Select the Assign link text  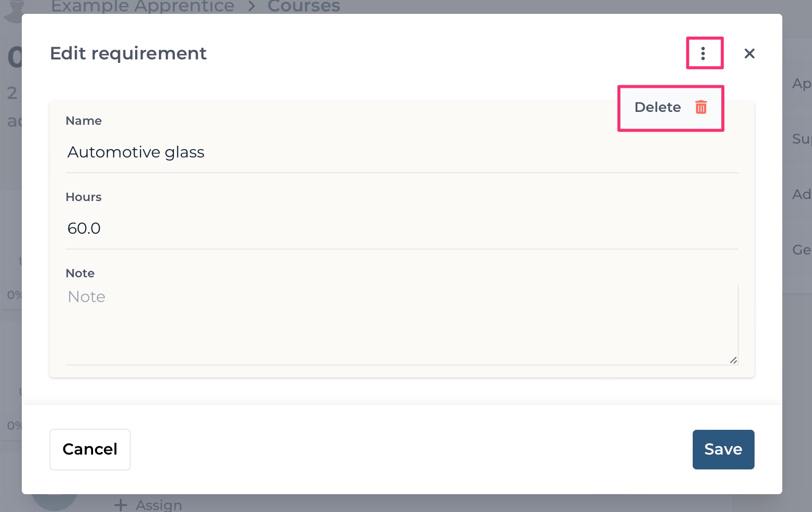[x=158, y=505]
